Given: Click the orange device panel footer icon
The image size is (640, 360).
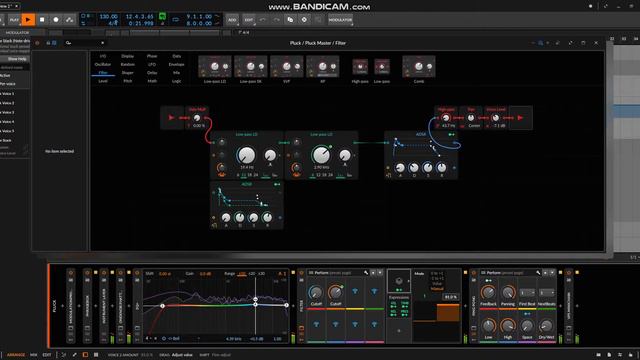Looking at the screenshot, I should pos(85,355).
